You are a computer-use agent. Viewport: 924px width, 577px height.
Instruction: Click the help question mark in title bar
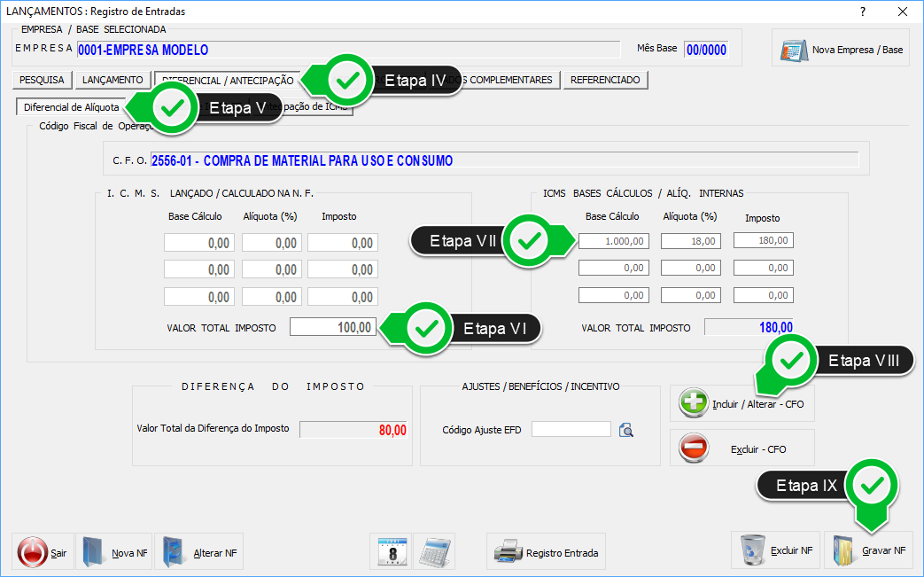863,12
